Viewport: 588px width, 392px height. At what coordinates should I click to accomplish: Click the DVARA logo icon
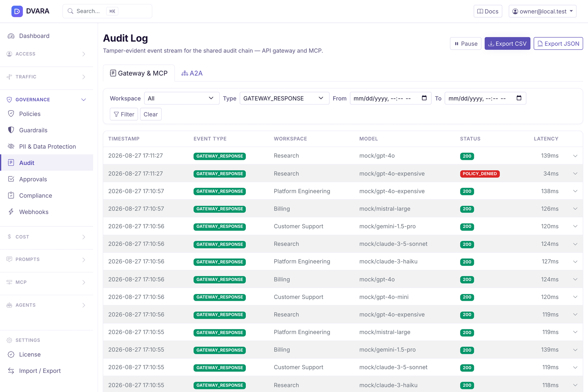coord(17,11)
